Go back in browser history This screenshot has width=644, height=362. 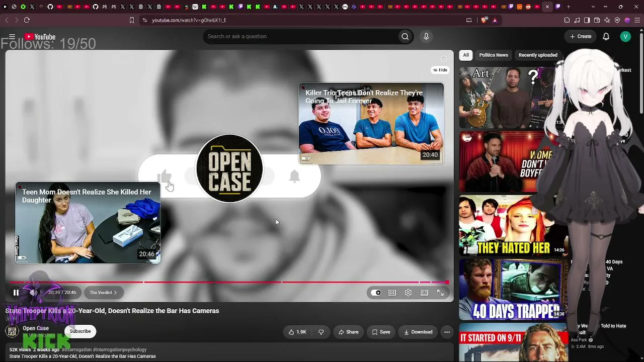(7, 20)
